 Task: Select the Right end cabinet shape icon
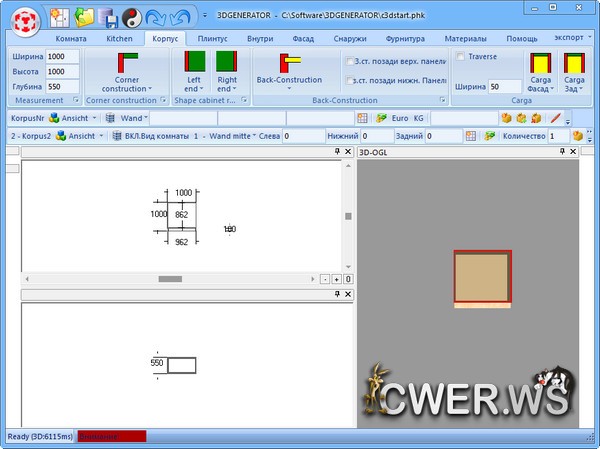227,61
